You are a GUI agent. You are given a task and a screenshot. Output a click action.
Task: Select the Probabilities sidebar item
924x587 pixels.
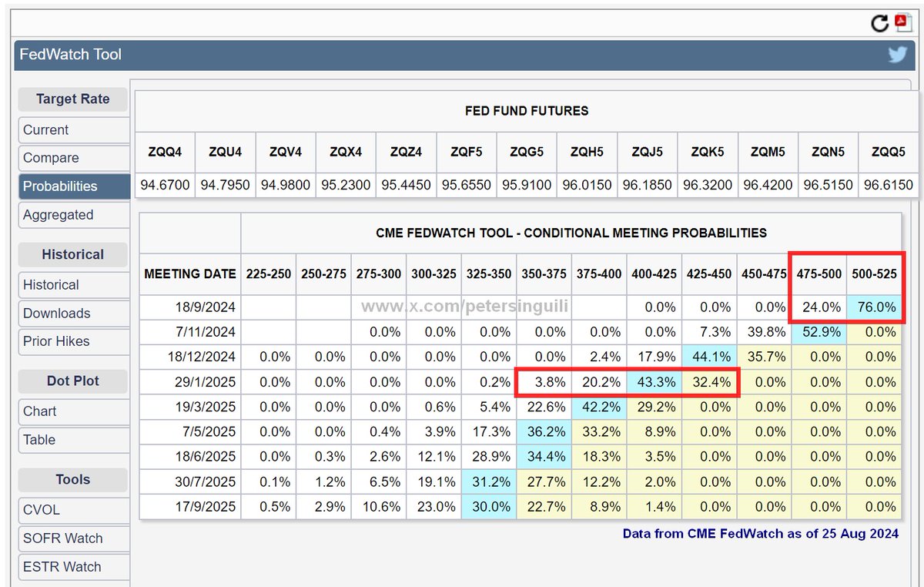click(74, 186)
